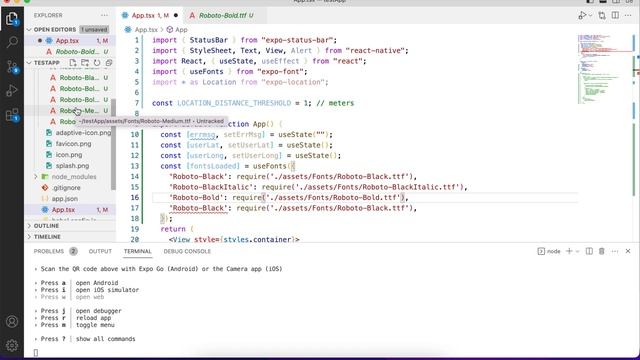Open the Run and Debug view
The height and width of the screenshot is (360, 640).
pyautogui.click(x=12, y=91)
